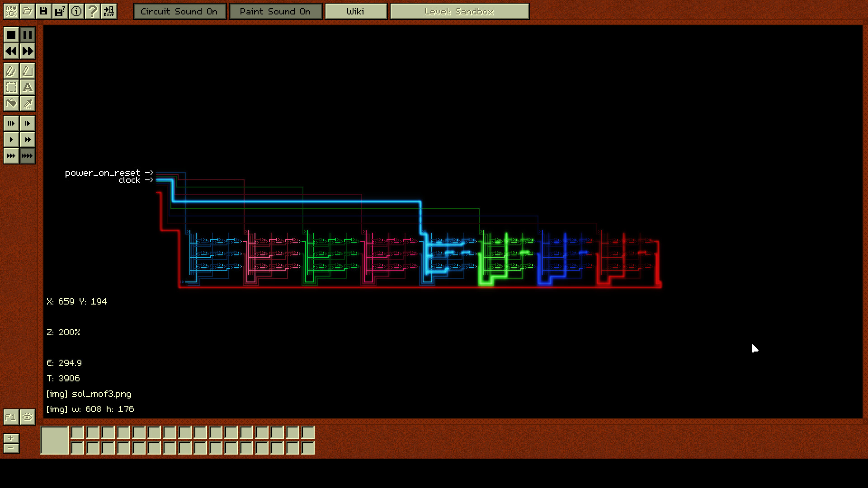Screen dimensions: 868x488
Task: Select the fill bucket tool
Action: click(x=11, y=103)
